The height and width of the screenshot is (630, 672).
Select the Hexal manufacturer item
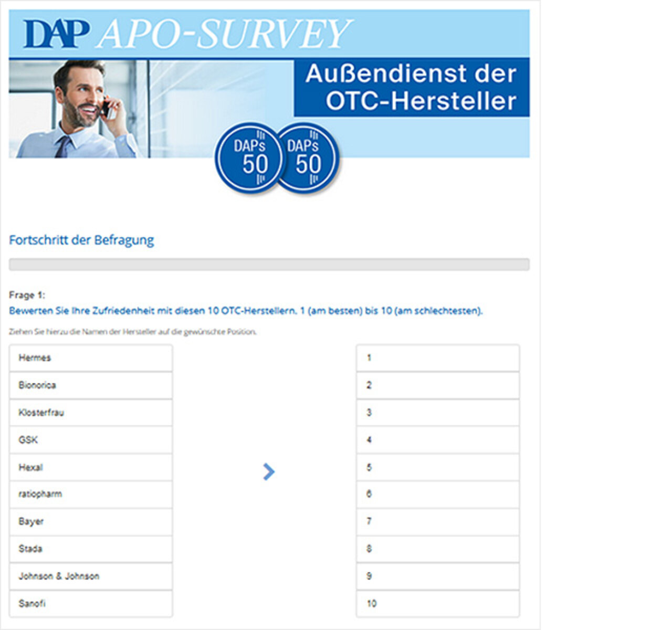(91, 467)
